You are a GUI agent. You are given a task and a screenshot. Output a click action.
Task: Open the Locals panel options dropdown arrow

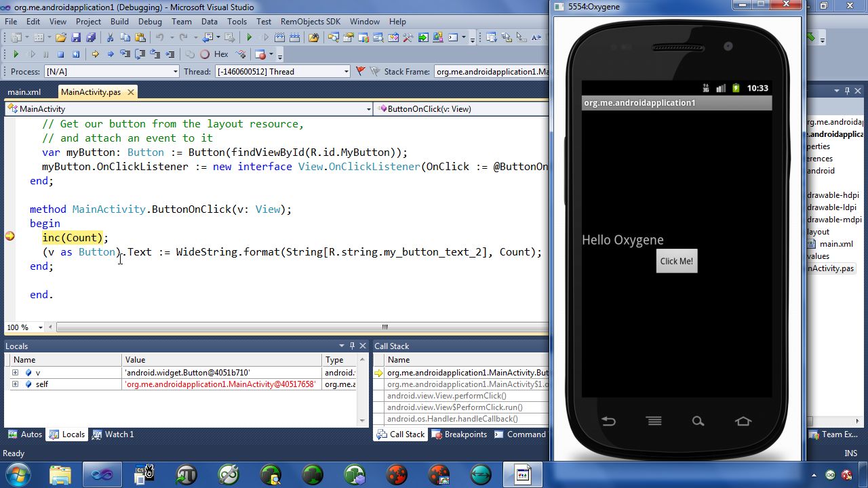pos(342,346)
